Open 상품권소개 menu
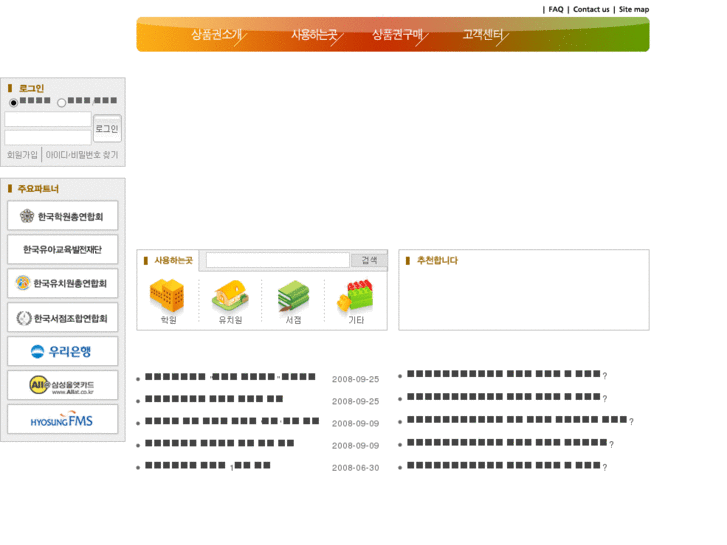Image resolution: width=727 pixels, height=545 pixels. pyautogui.click(x=217, y=34)
